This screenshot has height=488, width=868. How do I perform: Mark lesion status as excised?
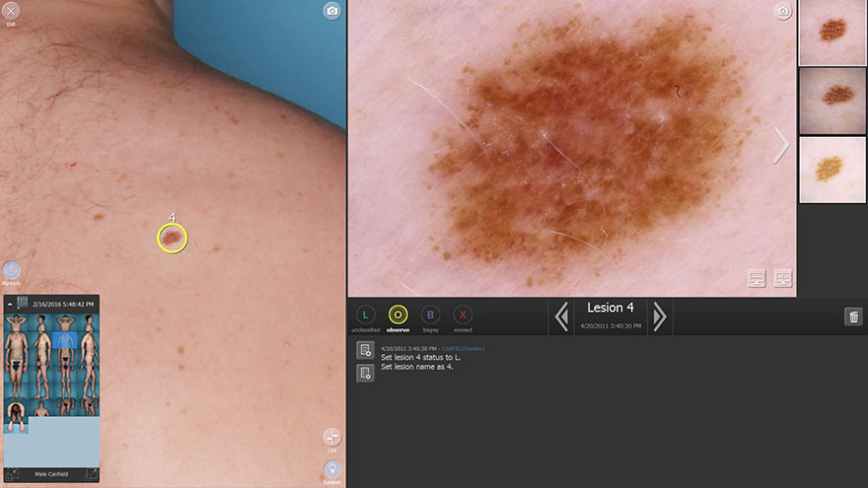point(463,315)
